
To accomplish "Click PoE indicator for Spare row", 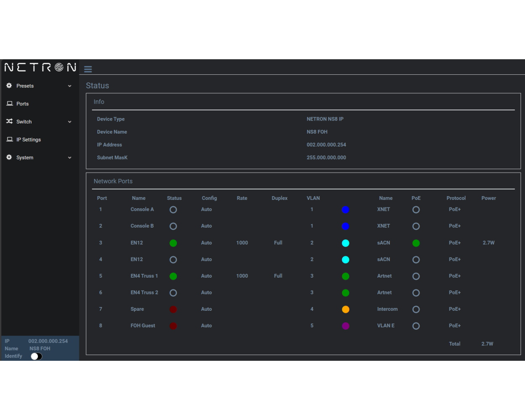I will click(x=416, y=309).
